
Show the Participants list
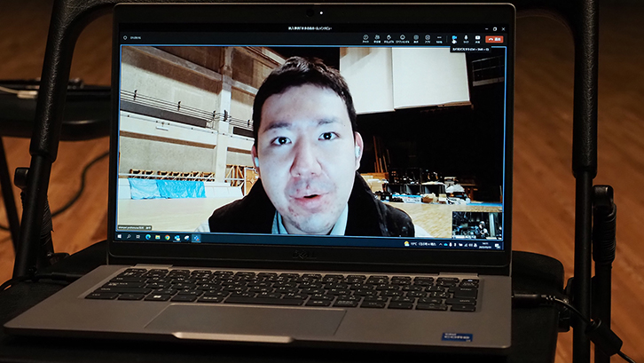pyautogui.click(x=377, y=38)
